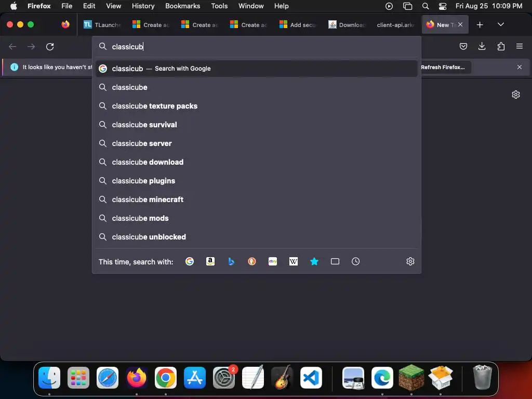Select classicube mods suggestion
The height and width of the screenshot is (399, 532).
pyautogui.click(x=257, y=218)
